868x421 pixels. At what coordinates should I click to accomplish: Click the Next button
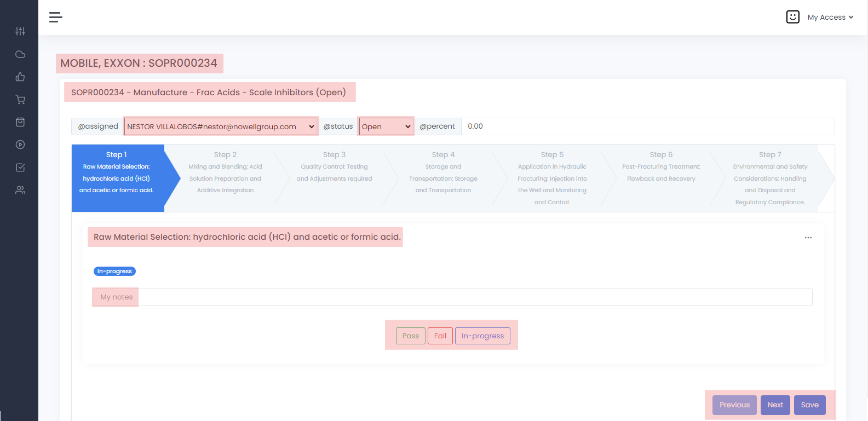[x=775, y=405]
